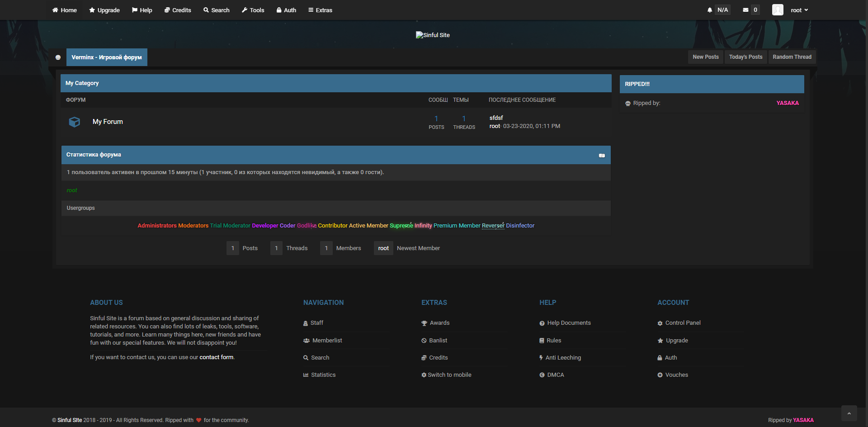Open the Extras menu
868x427 pixels.
coord(320,10)
